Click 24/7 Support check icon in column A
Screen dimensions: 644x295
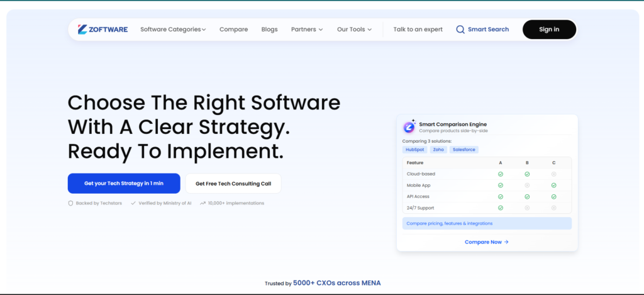pyautogui.click(x=500, y=208)
